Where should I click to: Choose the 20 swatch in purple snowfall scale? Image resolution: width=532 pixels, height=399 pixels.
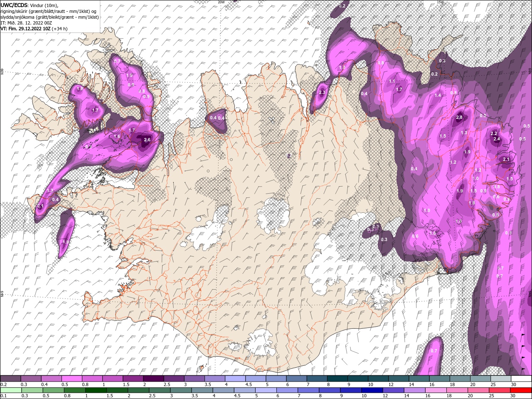coord(480,379)
